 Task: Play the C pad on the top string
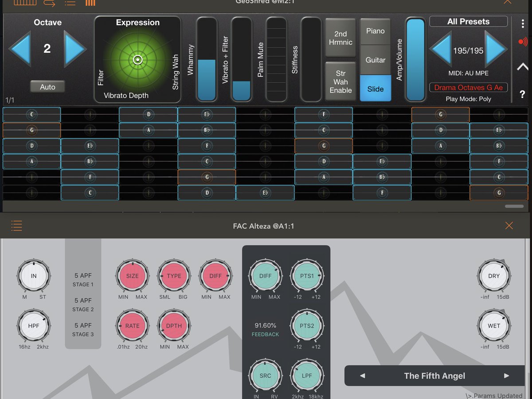(31, 114)
